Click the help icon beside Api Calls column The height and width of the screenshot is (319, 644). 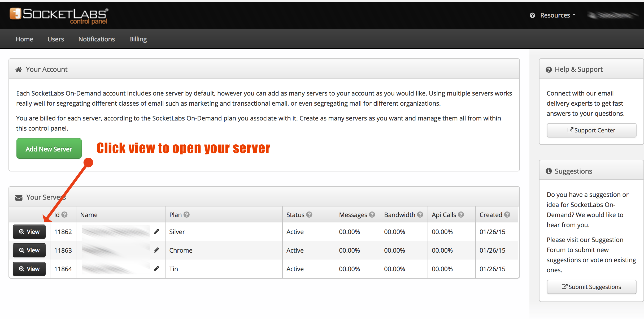tap(461, 214)
